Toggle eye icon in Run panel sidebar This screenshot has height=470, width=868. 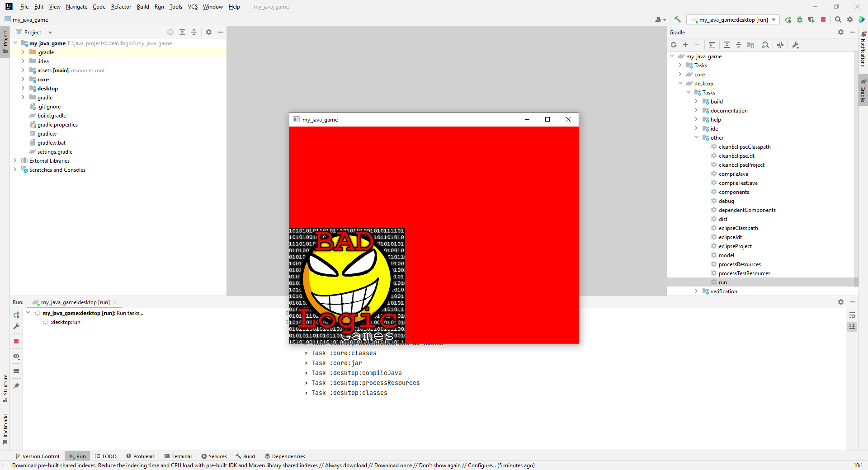point(16,357)
